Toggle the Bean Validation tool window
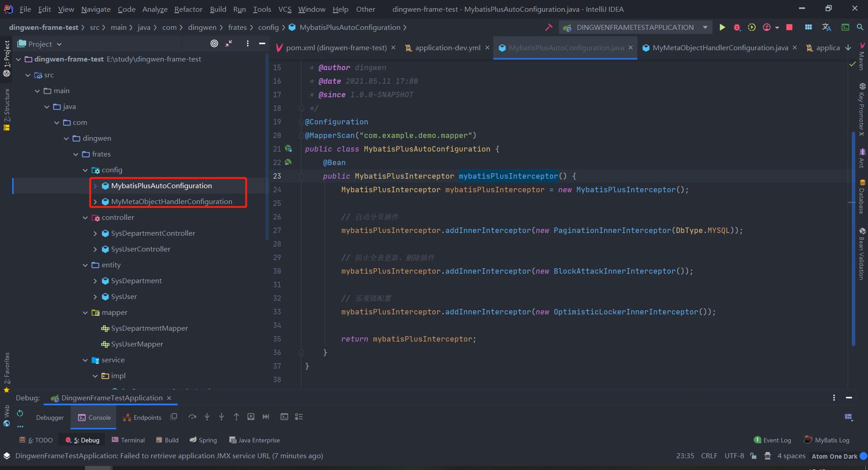The image size is (868, 470). coord(862,254)
